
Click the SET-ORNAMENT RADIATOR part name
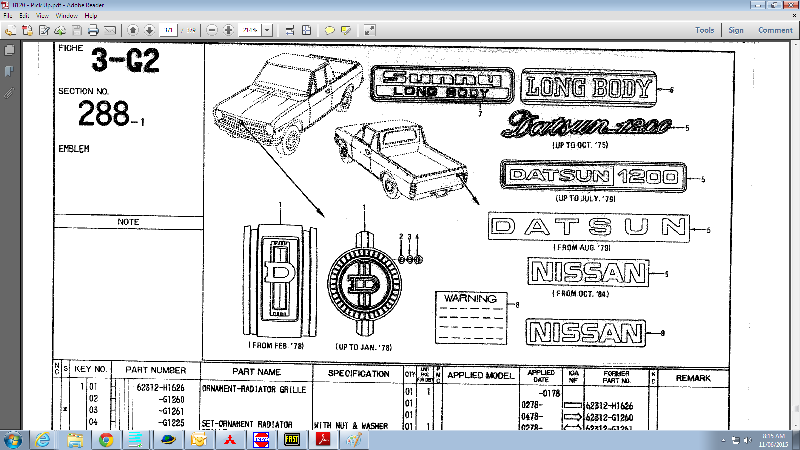point(247,424)
